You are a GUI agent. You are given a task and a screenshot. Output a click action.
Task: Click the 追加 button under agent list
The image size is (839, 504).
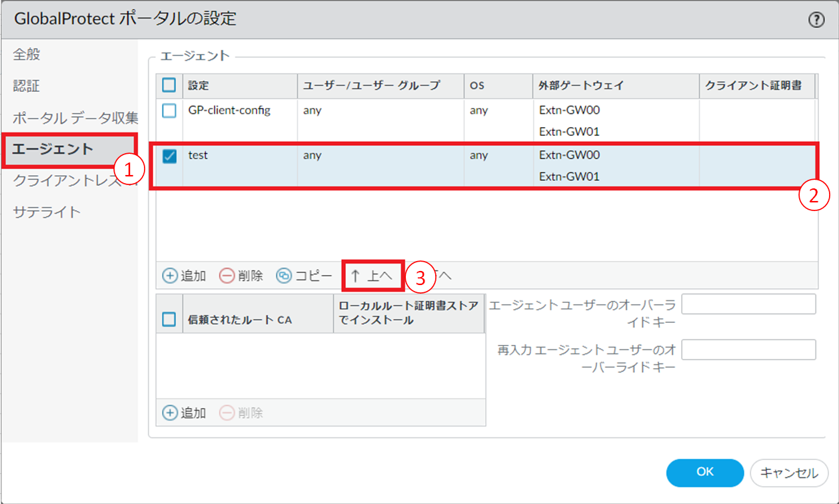[x=185, y=276]
